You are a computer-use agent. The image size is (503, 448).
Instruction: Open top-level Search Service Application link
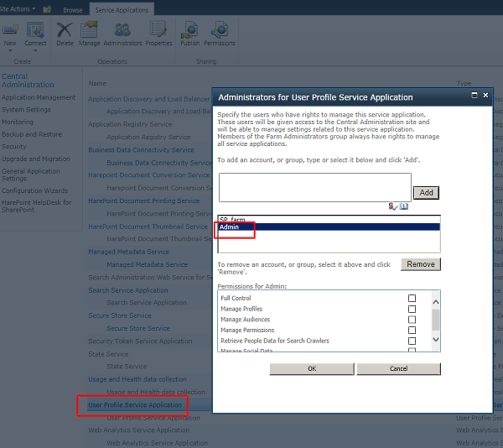coord(128,290)
